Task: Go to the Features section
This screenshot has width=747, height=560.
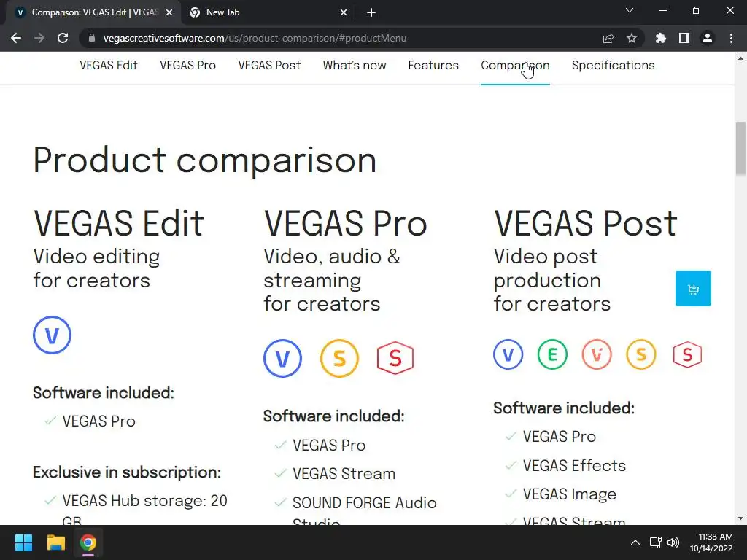Action: (433, 65)
